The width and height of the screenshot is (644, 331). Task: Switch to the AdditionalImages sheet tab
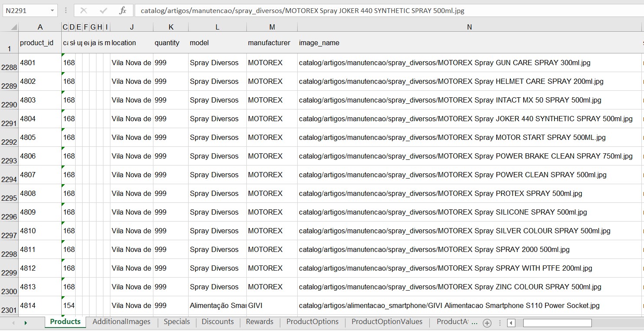[121, 322]
